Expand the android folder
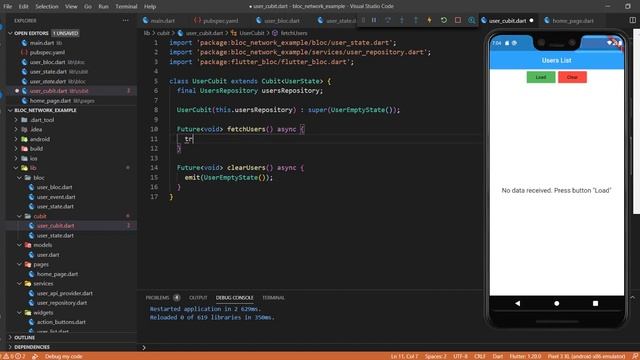The width and height of the screenshot is (640, 360). [x=16, y=139]
